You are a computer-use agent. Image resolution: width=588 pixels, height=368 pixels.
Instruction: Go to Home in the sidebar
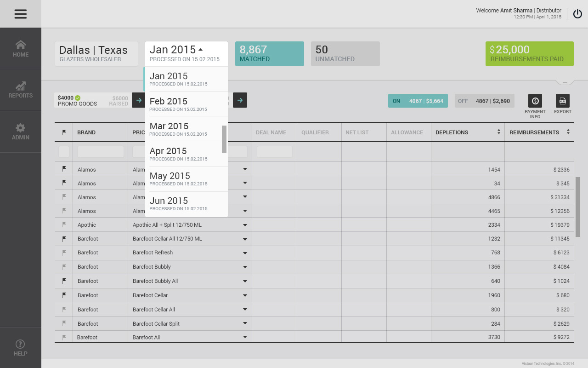(20, 48)
